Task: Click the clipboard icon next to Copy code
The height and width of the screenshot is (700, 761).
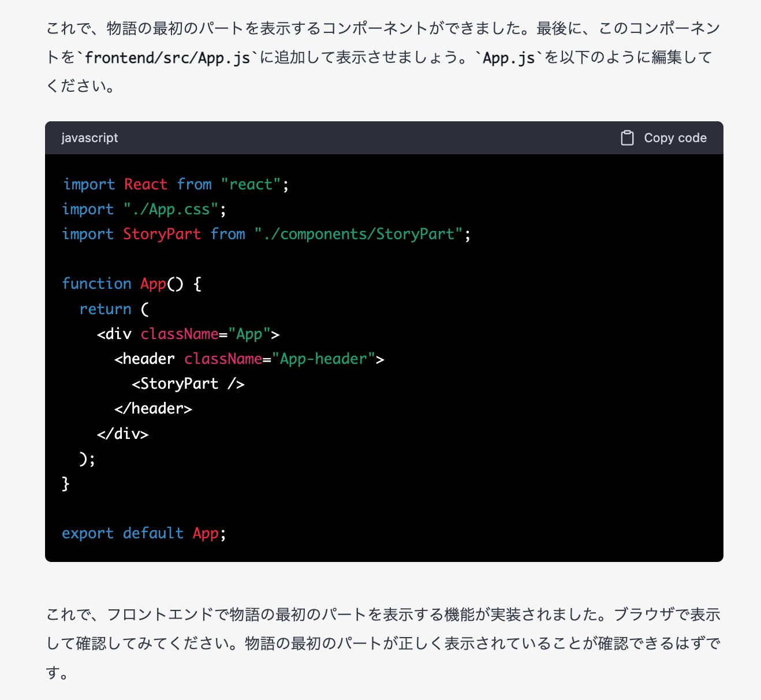Action: pos(627,138)
